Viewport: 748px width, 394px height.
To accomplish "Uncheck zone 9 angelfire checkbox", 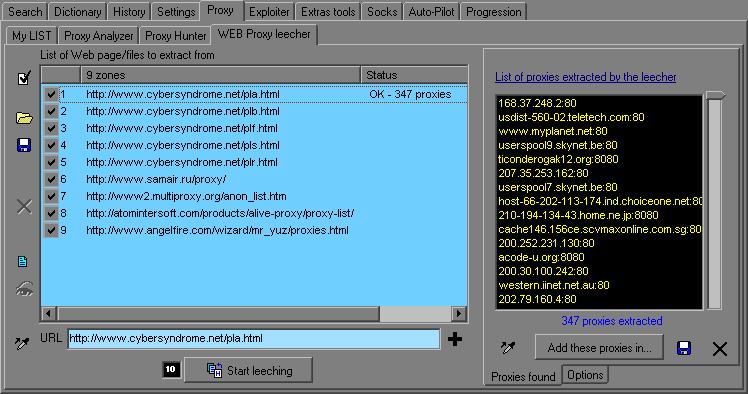I will pos(51,230).
